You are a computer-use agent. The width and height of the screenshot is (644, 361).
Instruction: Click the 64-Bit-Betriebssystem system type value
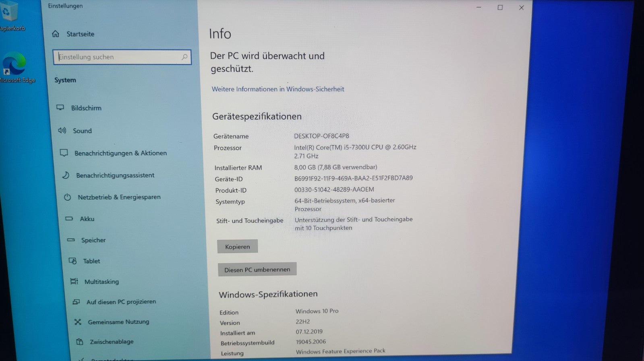click(345, 205)
